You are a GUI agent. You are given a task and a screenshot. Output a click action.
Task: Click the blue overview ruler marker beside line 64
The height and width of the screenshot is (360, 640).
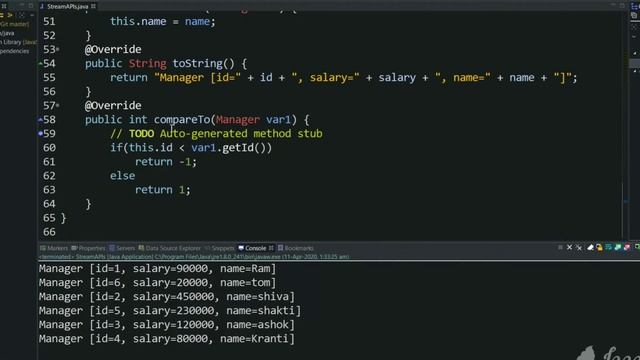[626, 201]
